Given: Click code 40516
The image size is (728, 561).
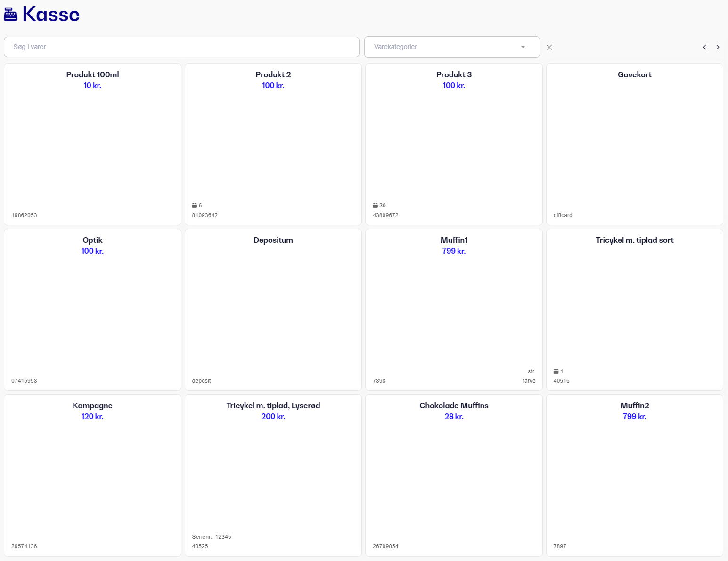Looking at the screenshot, I should [x=561, y=381].
